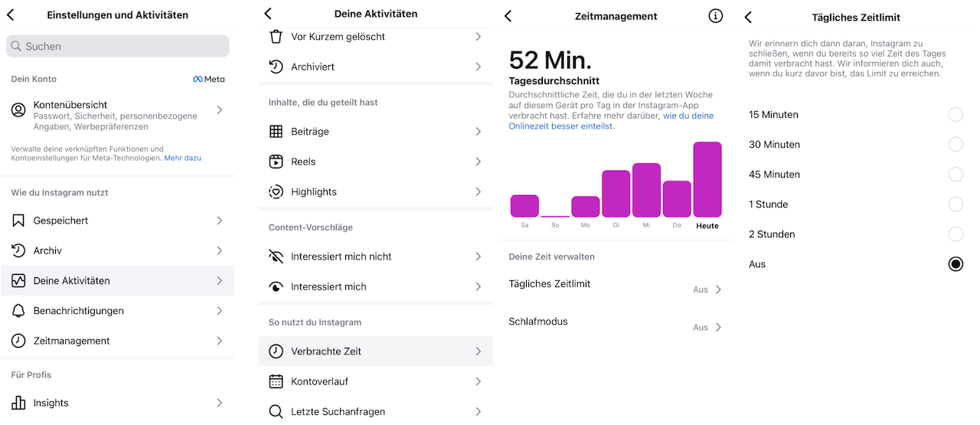Open the Archiv menu entry
The height and width of the screenshot is (425, 980).
click(x=118, y=250)
